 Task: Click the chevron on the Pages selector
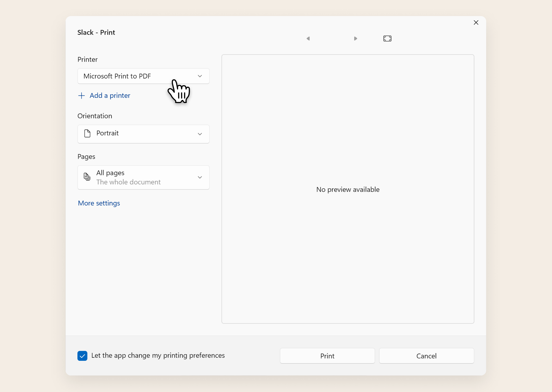click(200, 177)
